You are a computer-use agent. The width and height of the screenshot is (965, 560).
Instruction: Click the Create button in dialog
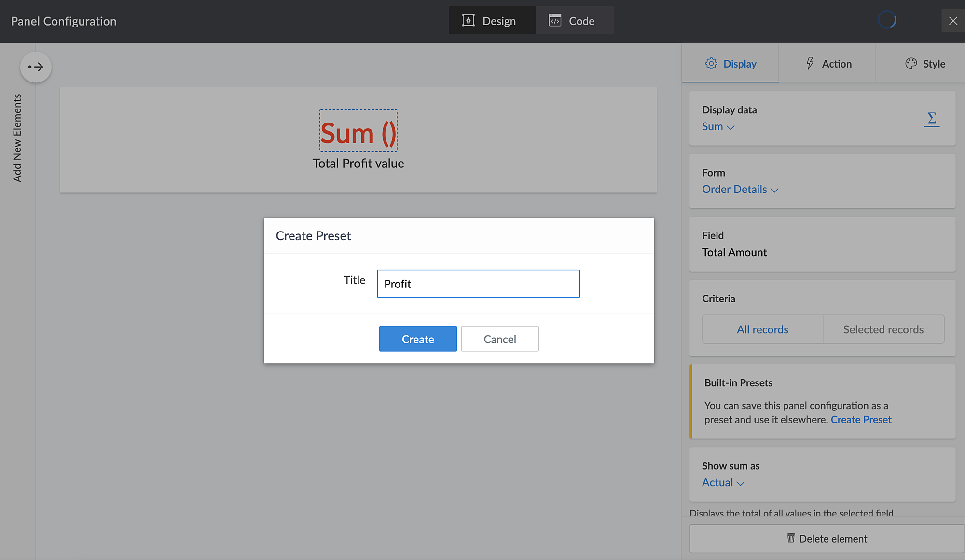point(418,339)
